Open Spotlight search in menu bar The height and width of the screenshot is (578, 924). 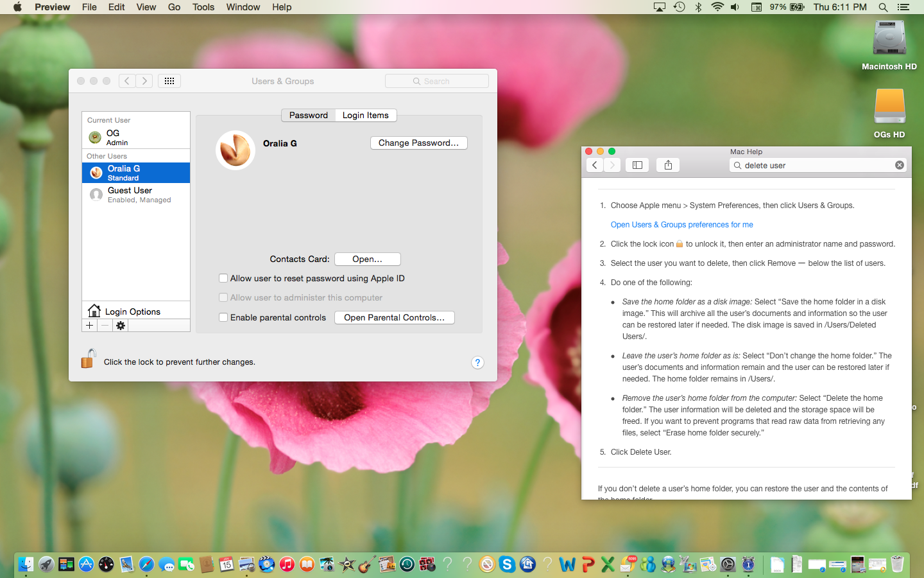(x=883, y=7)
